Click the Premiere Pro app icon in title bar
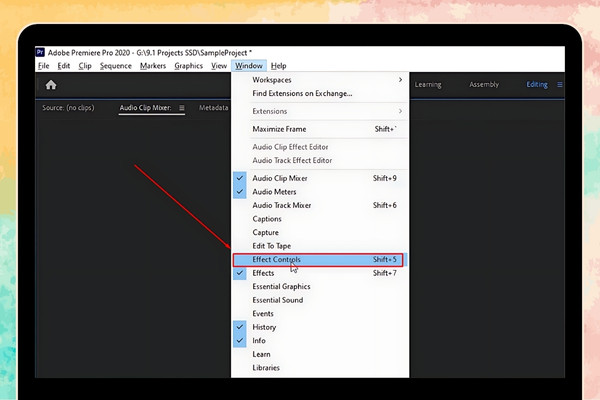The width and height of the screenshot is (600, 400). click(x=40, y=52)
